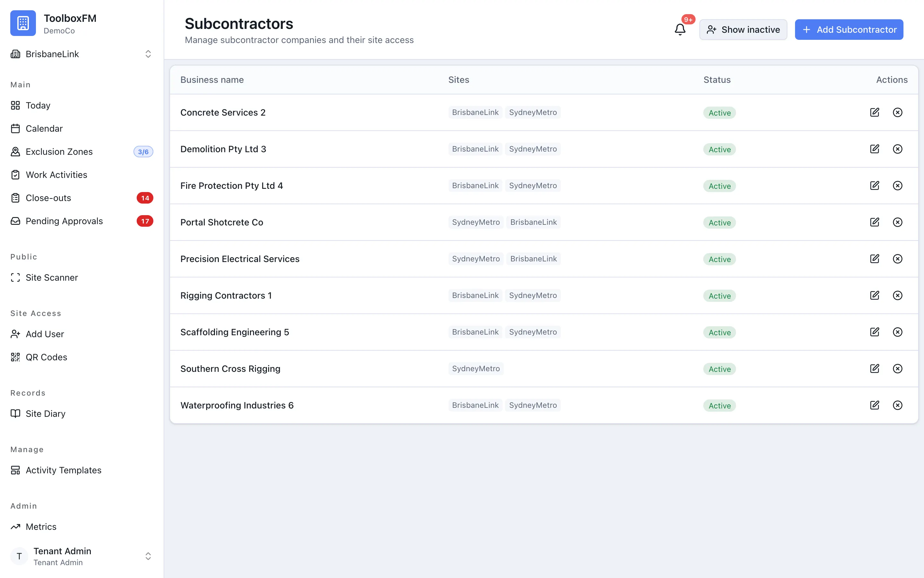Edit Waterproofing Industries 6 entry
The image size is (924, 578).
pos(874,405)
